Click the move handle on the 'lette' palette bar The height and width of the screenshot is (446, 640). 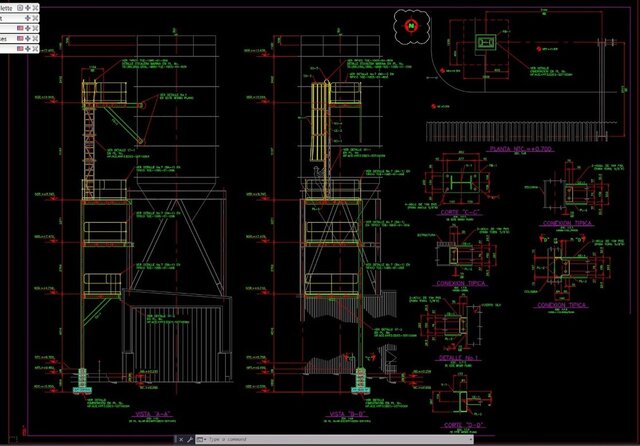28,8
